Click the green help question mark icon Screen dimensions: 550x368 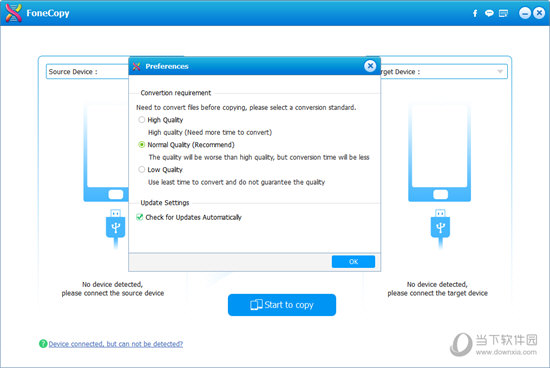pyautogui.click(x=43, y=344)
